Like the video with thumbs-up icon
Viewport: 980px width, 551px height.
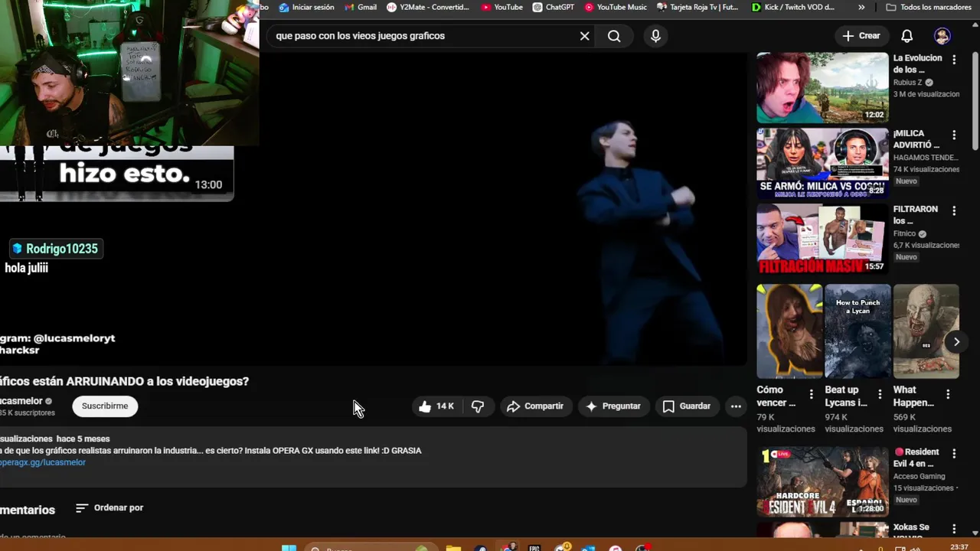(436, 406)
